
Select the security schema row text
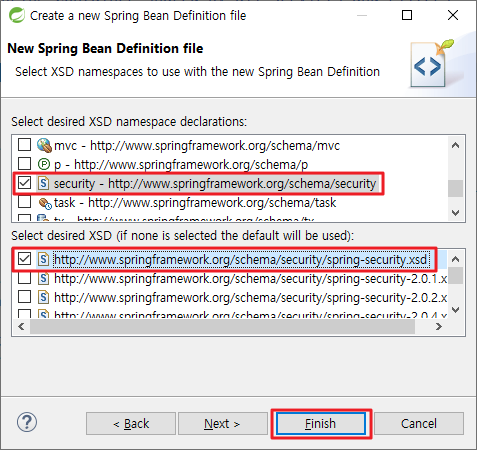coord(215,184)
